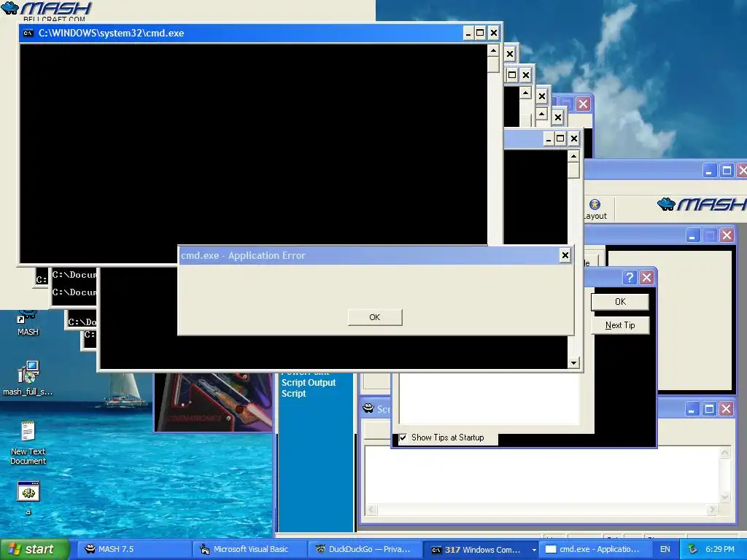
Task: Maximize the main MASH window with Layout toolbar
Action: click(x=727, y=171)
